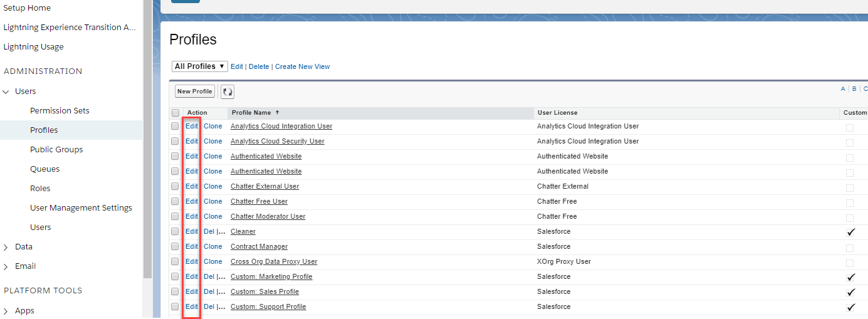Clone the Chatter Free User profile

pos(213,201)
